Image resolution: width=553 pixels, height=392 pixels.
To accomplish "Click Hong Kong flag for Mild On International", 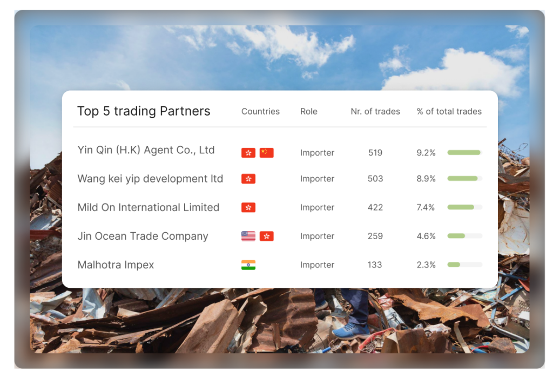I will coord(248,207).
